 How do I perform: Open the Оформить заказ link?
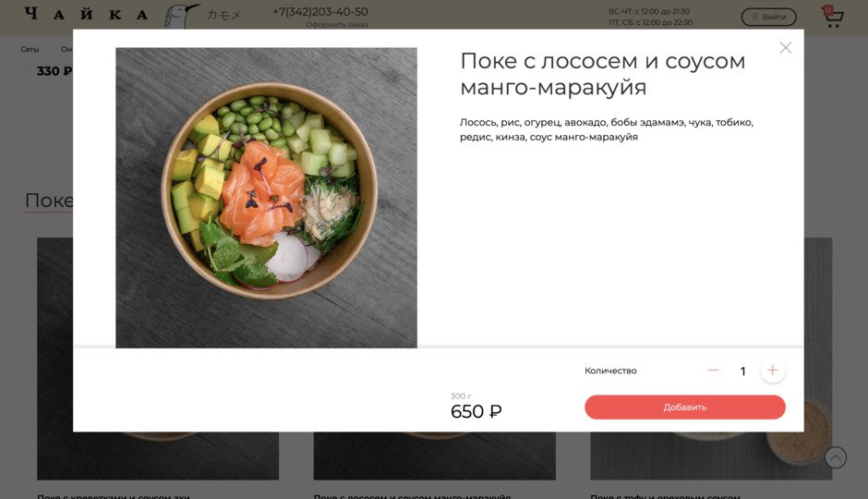336,24
